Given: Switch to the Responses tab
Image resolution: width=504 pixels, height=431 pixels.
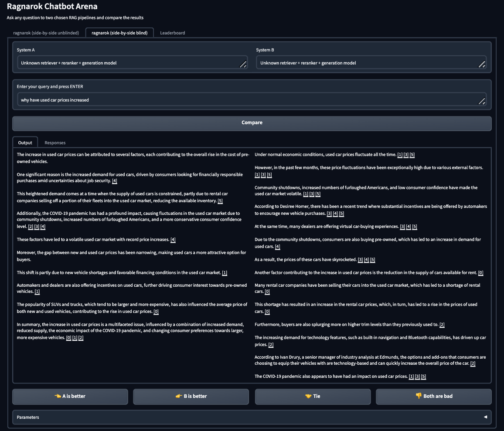Looking at the screenshot, I should (55, 143).
